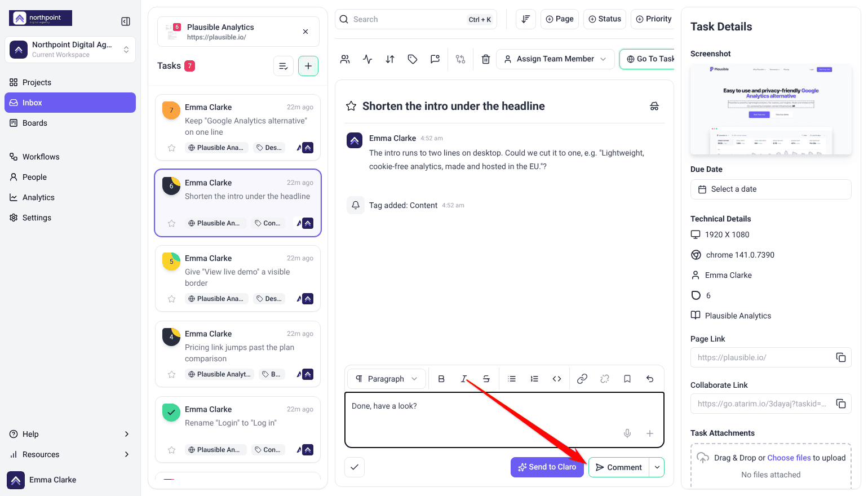Viewport: 868px width, 496px height.
Task: Click into the comment text box
Action: click(504, 420)
